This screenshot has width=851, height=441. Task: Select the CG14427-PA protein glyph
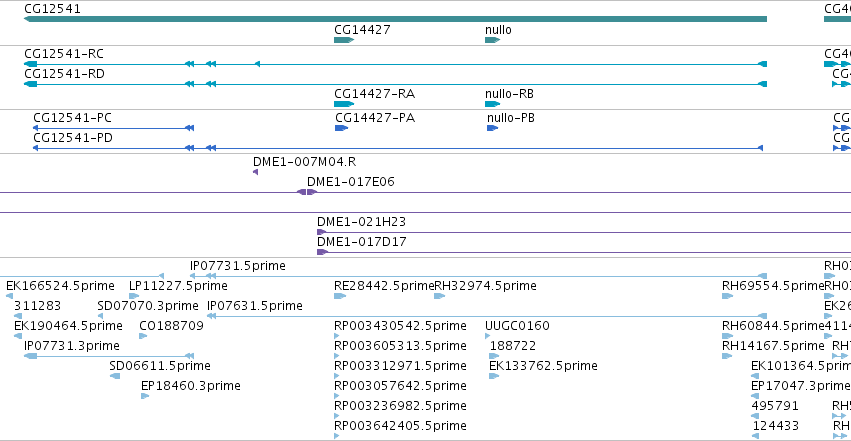[341, 128]
